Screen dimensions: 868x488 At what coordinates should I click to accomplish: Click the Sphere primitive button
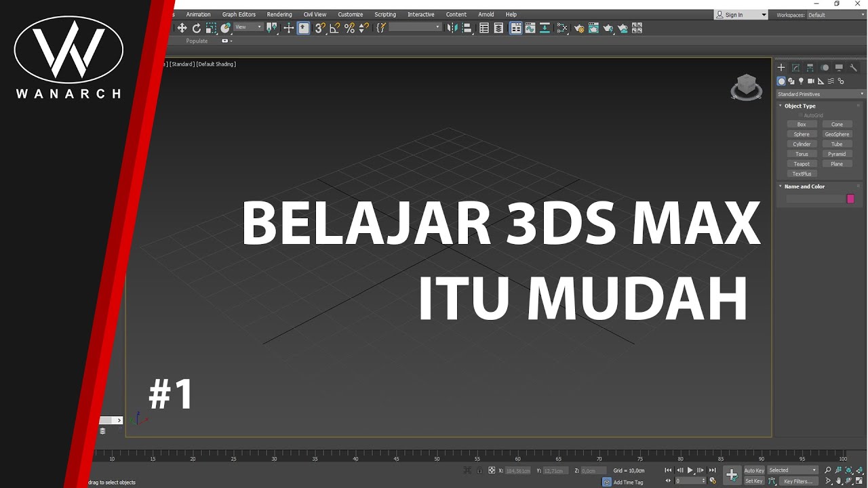802,134
